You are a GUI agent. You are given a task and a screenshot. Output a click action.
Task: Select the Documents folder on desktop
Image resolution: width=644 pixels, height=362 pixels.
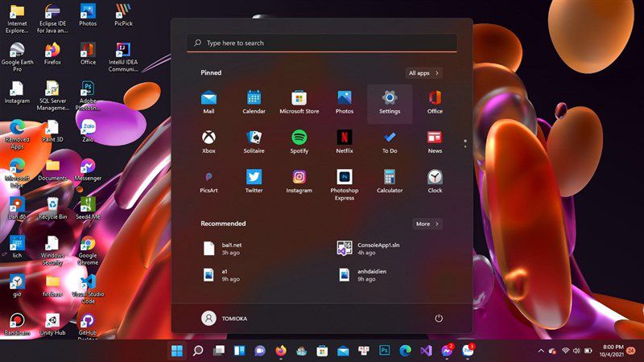(x=52, y=170)
